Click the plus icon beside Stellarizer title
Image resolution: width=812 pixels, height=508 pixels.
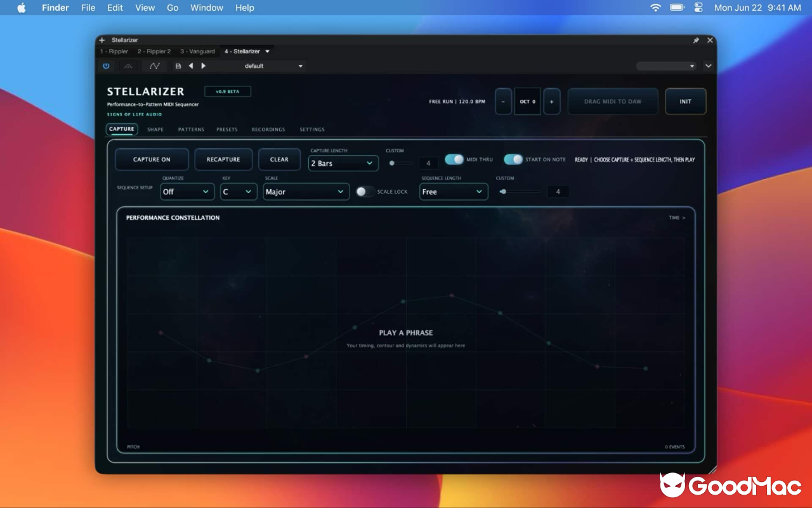point(102,40)
